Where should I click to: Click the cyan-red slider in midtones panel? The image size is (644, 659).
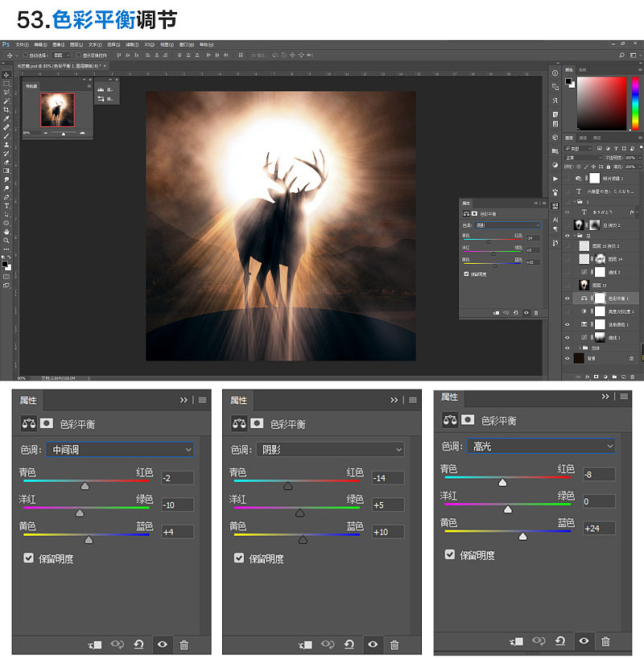point(87,481)
